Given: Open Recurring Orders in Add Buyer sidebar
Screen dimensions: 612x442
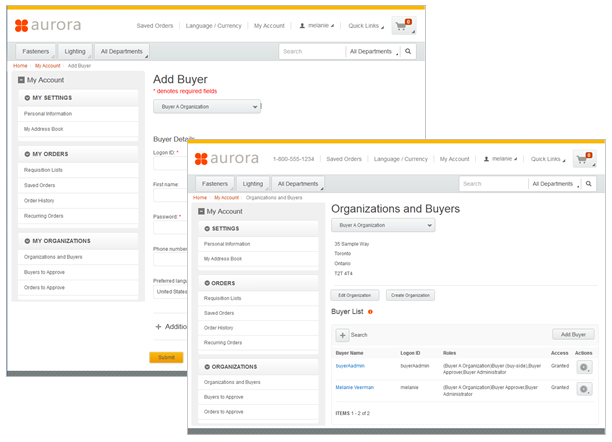Looking at the screenshot, I should (78, 216).
